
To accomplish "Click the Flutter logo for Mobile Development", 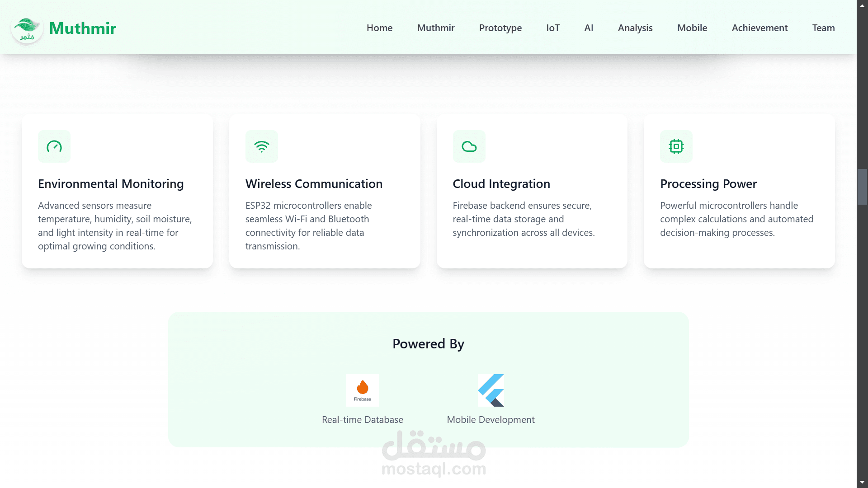I will [x=491, y=390].
